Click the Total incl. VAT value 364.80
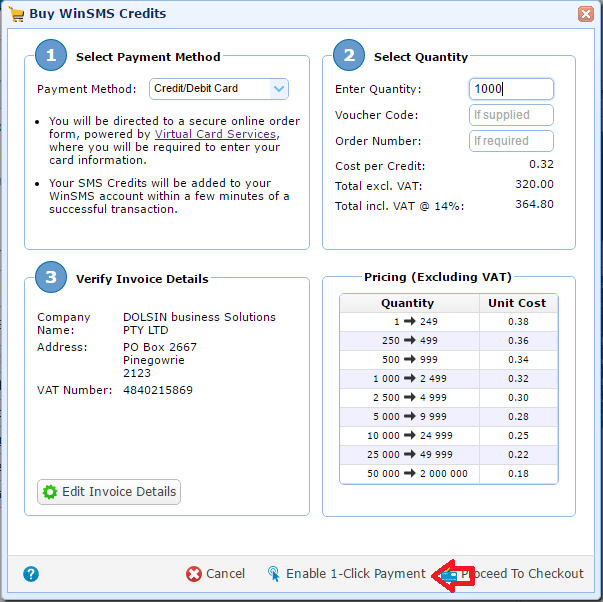This screenshot has height=602, width=603. coord(534,204)
